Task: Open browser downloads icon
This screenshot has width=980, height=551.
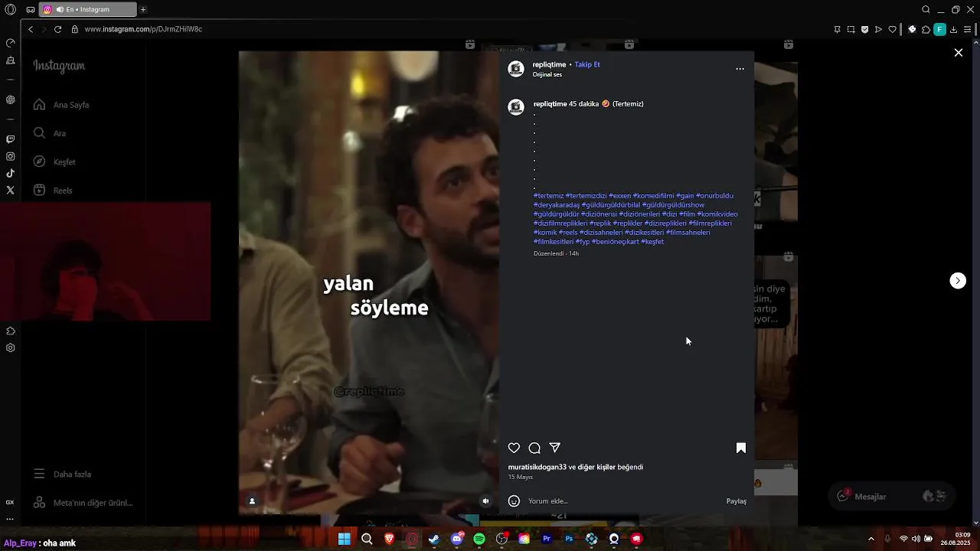Action: click(953, 29)
